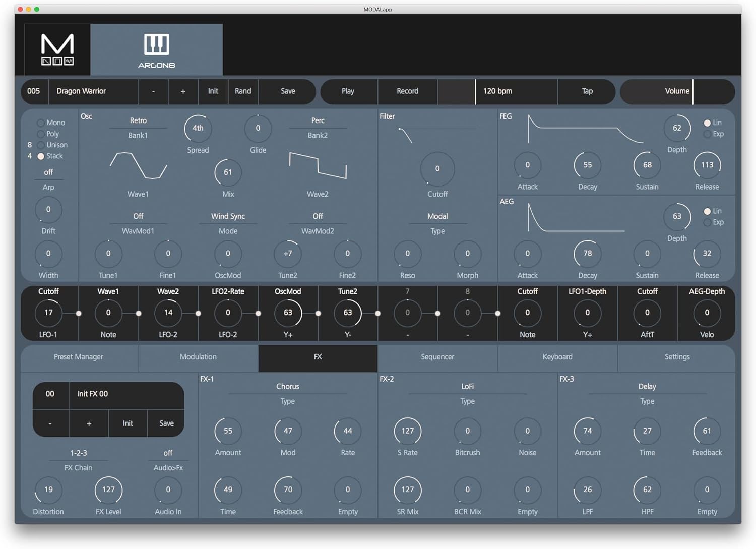Open the Filter Modal type selector

pos(437,216)
